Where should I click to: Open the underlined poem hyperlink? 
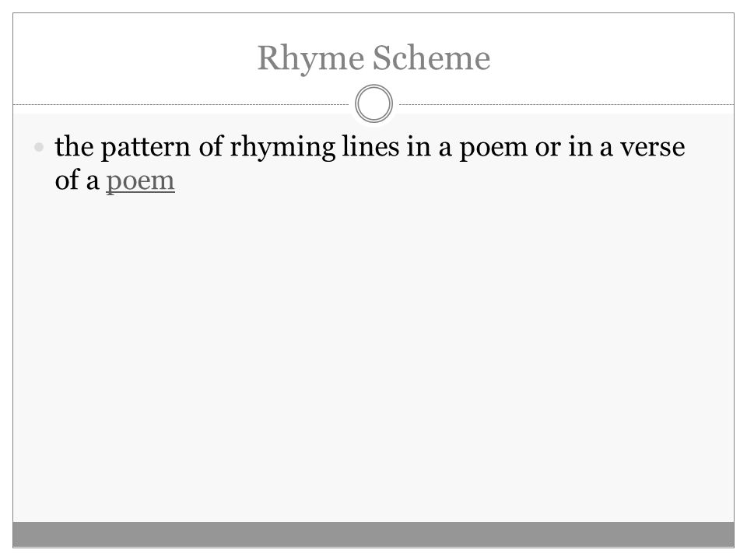click(x=140, y=181)
